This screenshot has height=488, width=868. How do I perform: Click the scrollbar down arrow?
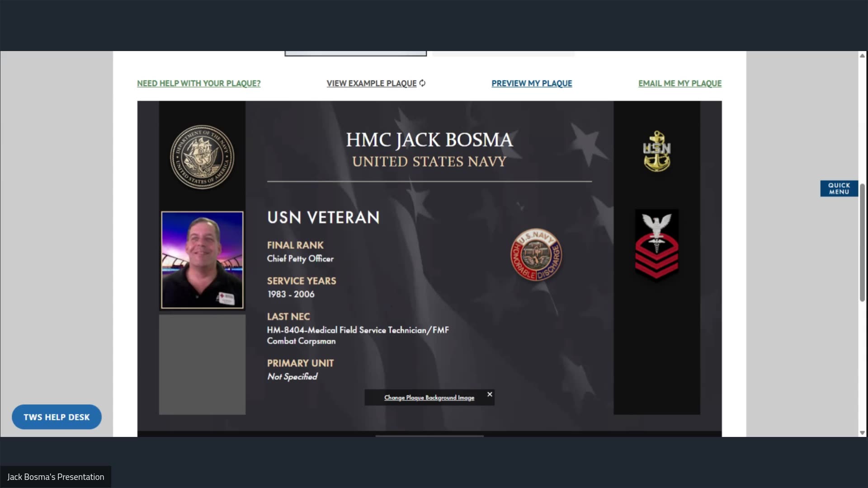coord(862,433)
